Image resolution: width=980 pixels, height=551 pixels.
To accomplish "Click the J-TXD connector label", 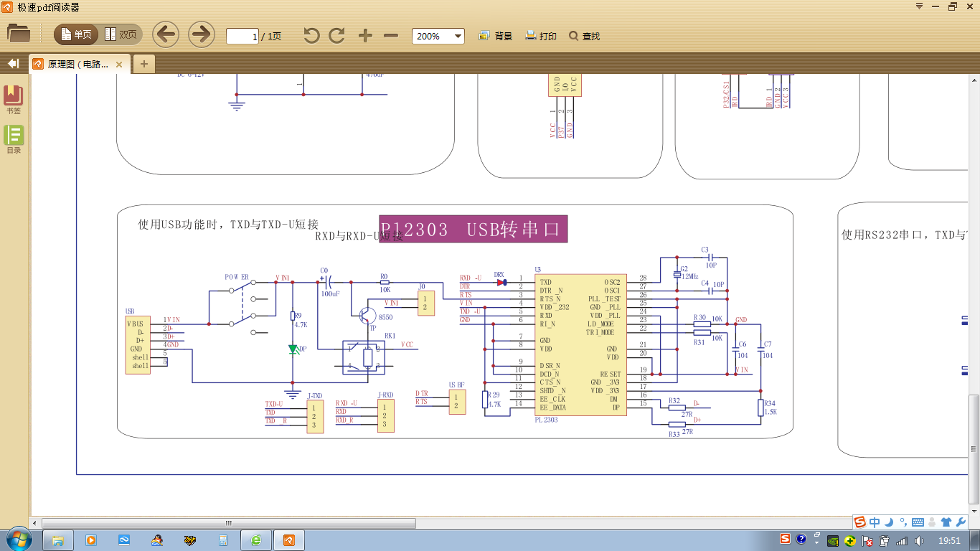I will 315,396.
